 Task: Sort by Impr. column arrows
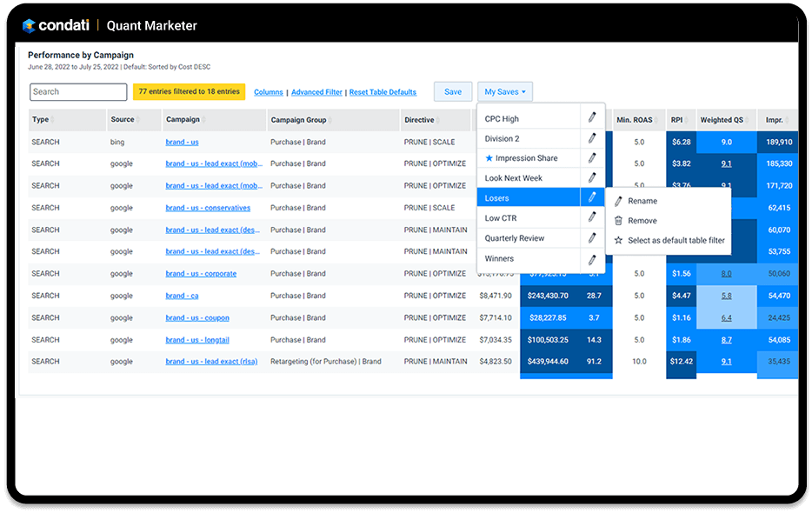pyautogui.click(x=787, y=120)
